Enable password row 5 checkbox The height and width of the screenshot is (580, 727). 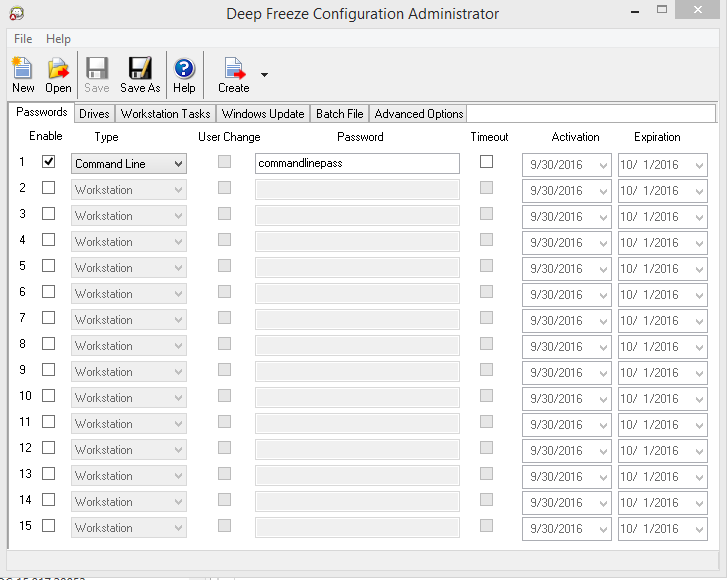click(48, 266)
